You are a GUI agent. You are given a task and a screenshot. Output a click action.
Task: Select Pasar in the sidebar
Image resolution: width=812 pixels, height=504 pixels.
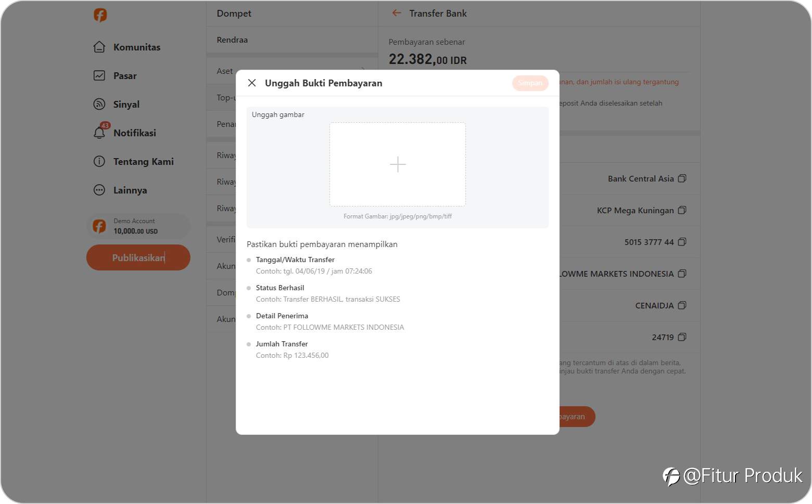pos(125,75)
